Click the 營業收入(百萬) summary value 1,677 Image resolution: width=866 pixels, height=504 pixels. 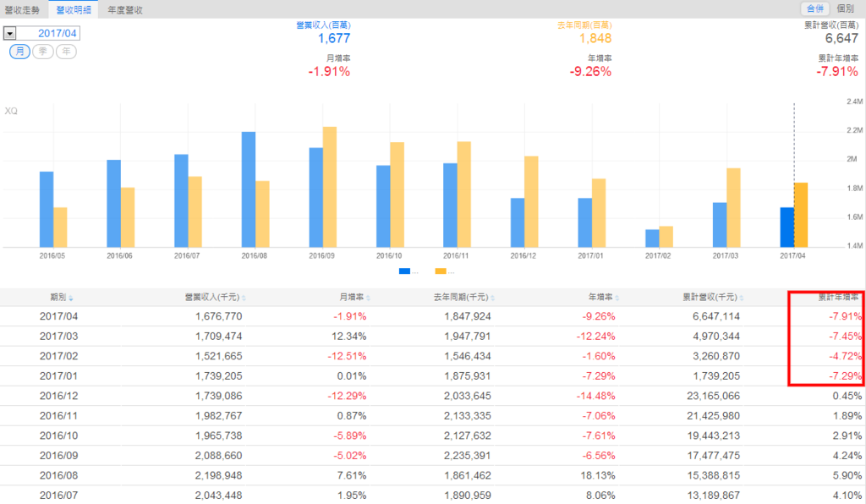click(334, 39)
